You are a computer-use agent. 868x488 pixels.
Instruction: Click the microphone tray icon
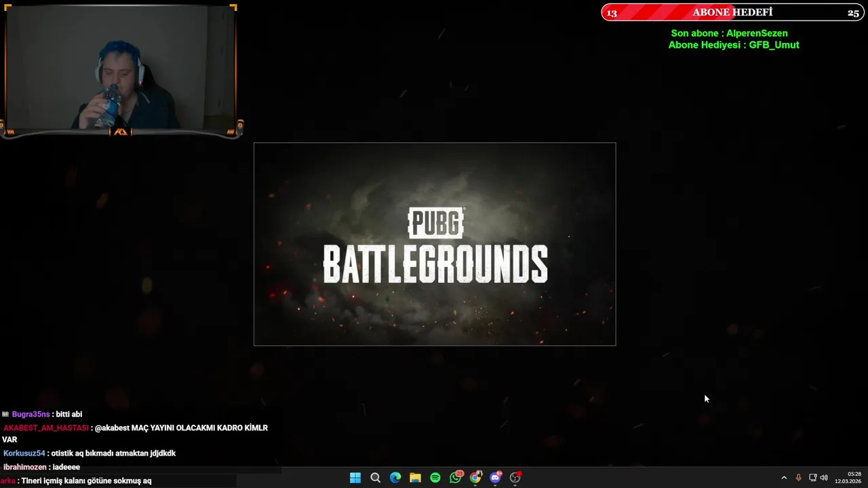click(x=798, y=478)
